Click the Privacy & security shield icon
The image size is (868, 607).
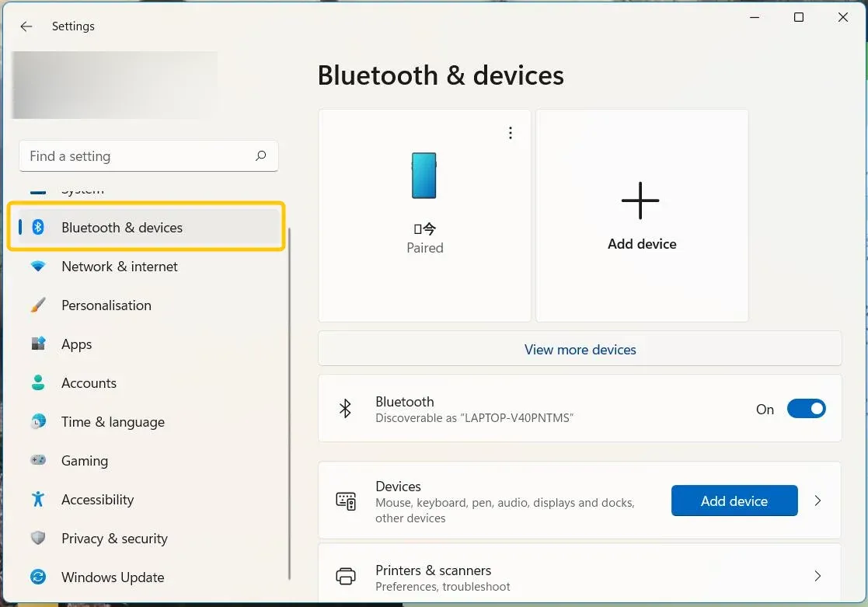38,538
